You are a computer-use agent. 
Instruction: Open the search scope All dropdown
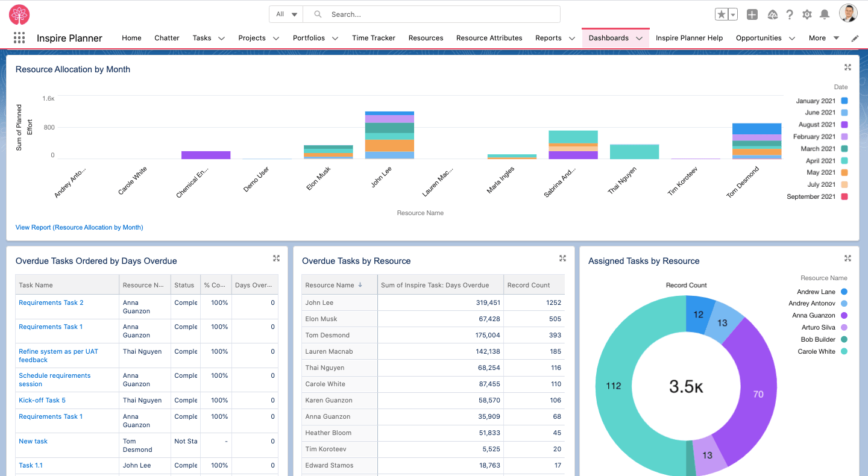[286, 14]
